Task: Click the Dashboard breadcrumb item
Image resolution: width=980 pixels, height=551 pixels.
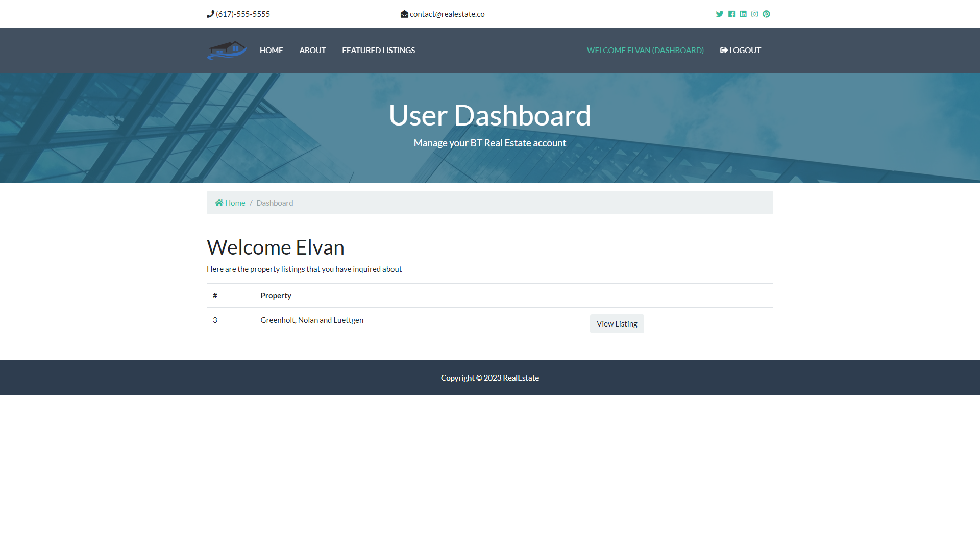Action: pyautogui.click(x=275, y=203)
